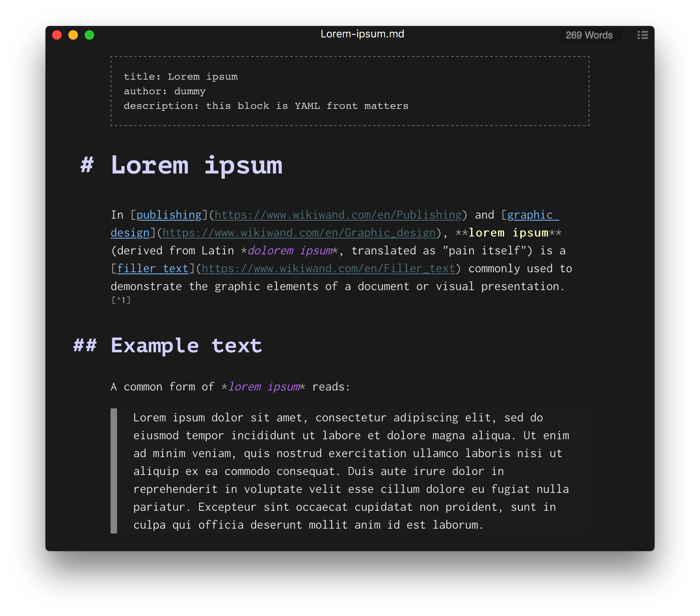Screen dimensions: 700x616
Task: Click the red close traffic-light button
Action: click(57, 35)
